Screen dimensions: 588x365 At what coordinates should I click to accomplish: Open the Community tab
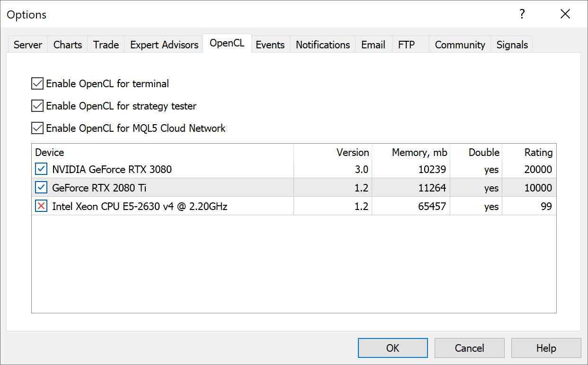(459, 45)
